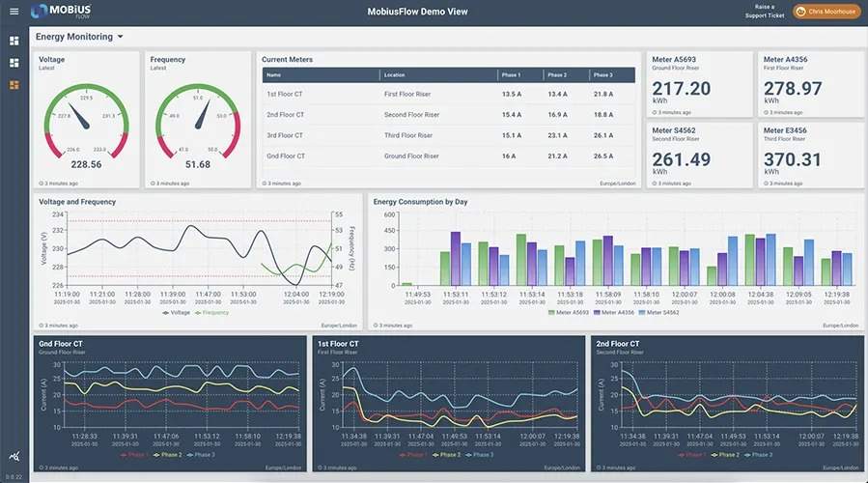Click the orange highlighted dashboard sidebar icon
The height and width of the screenshot is (483, 868).
click(14, 85)
